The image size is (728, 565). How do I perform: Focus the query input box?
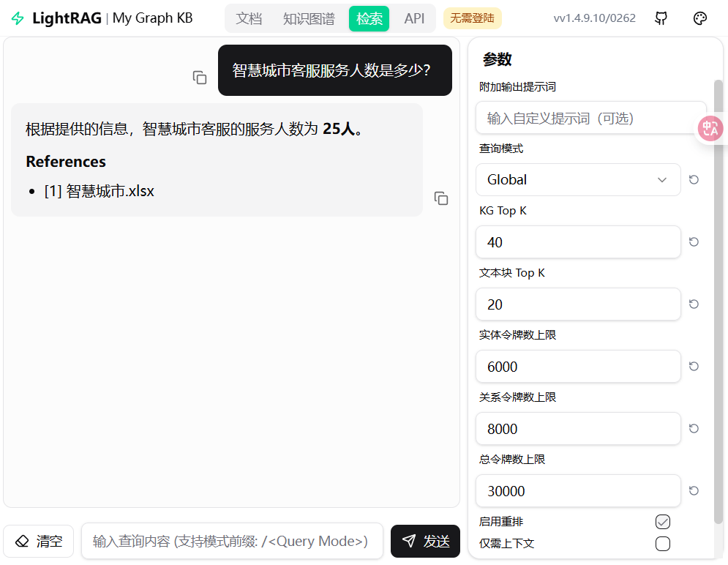(x=232, y=542)
